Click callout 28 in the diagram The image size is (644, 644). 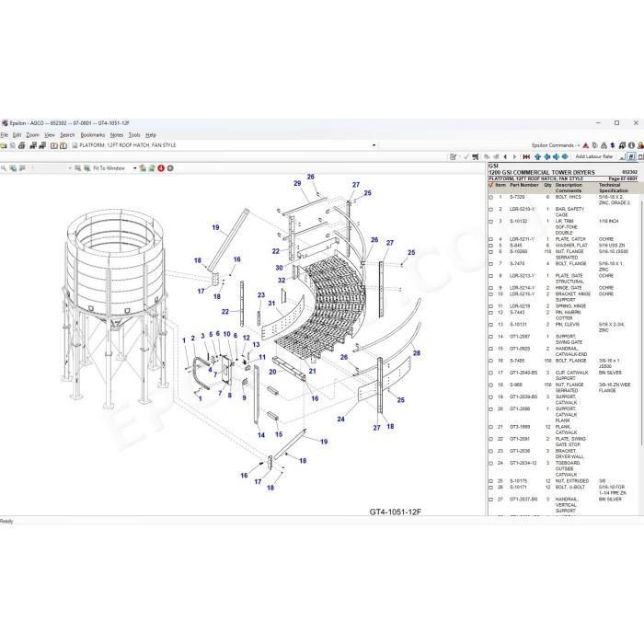click(x=417, y=352)
